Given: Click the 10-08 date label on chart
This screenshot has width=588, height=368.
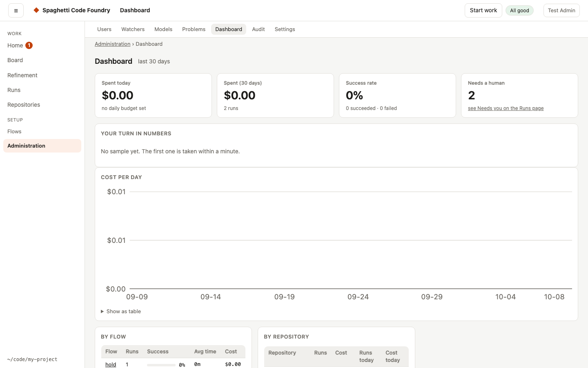Looking at the screenshot, I should click(x=554, y=297).
